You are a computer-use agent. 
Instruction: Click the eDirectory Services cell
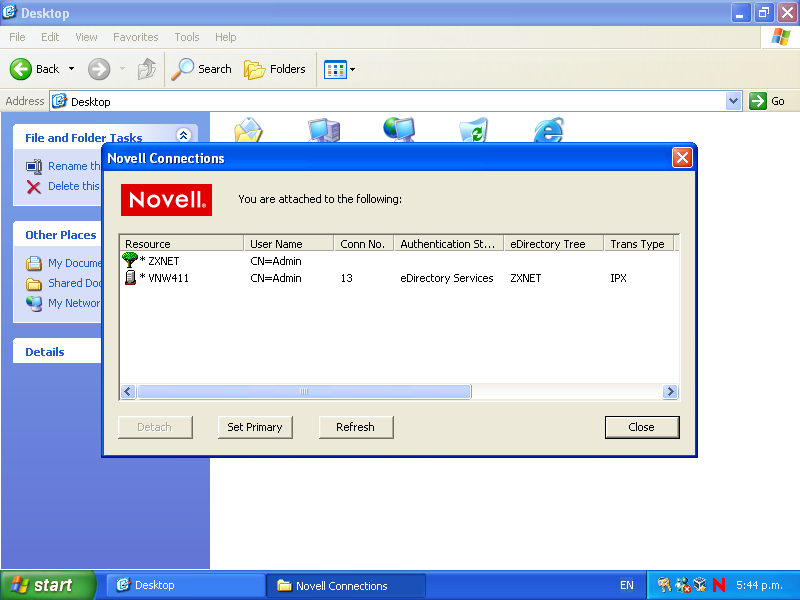pyautogui.click(x=446, y=278)
